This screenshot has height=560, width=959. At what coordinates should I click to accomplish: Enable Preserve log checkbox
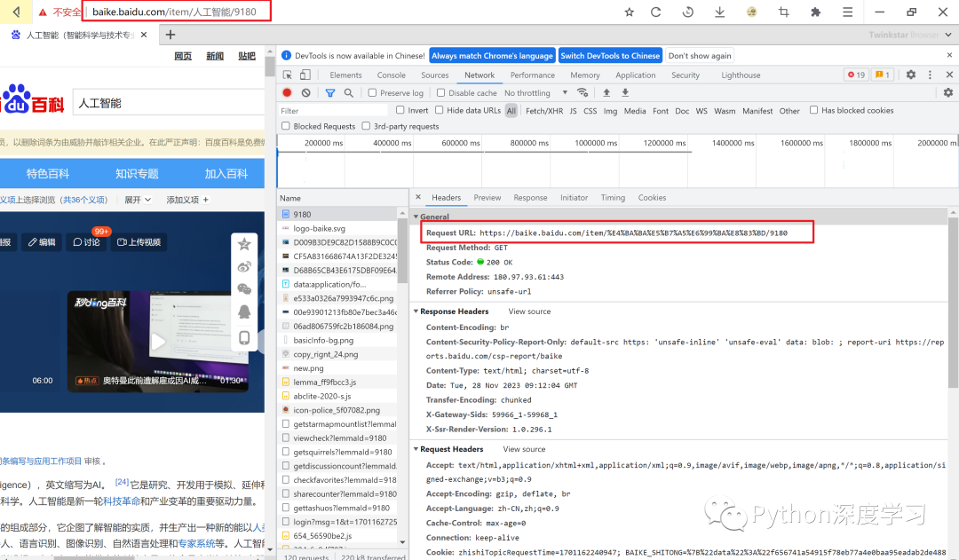click(372, 93)
